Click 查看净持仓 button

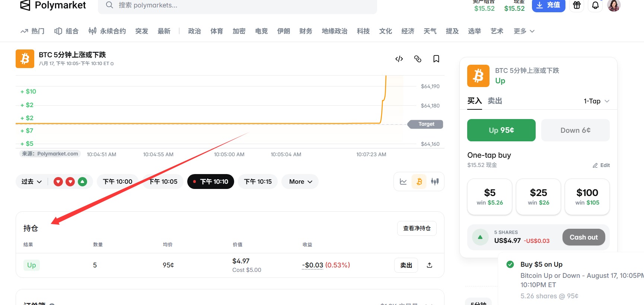[417, 228]
